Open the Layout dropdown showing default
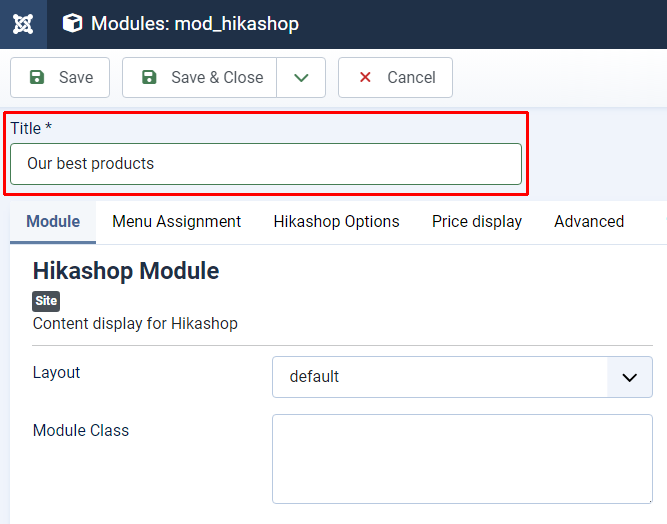This screenshot has width=667, height=524. tap(462, 377)
